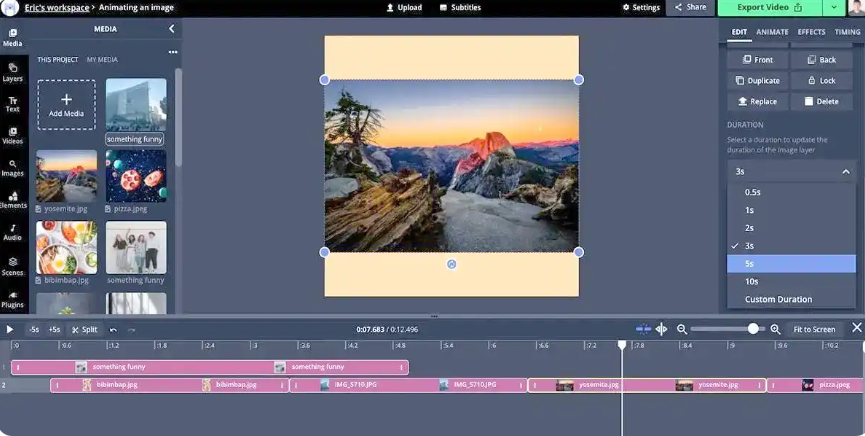Switch to the MY MEDIA tab
The image size is (865, 436).
[x=102, y=60]
